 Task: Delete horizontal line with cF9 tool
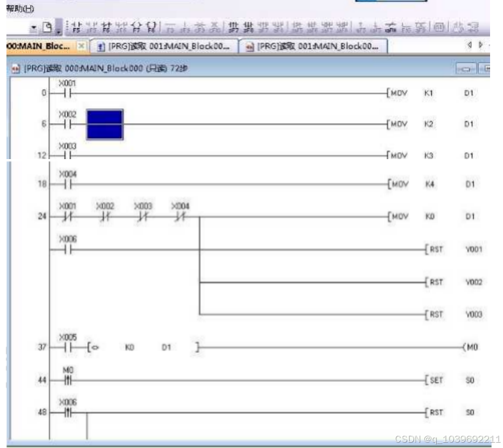(200, 28)
